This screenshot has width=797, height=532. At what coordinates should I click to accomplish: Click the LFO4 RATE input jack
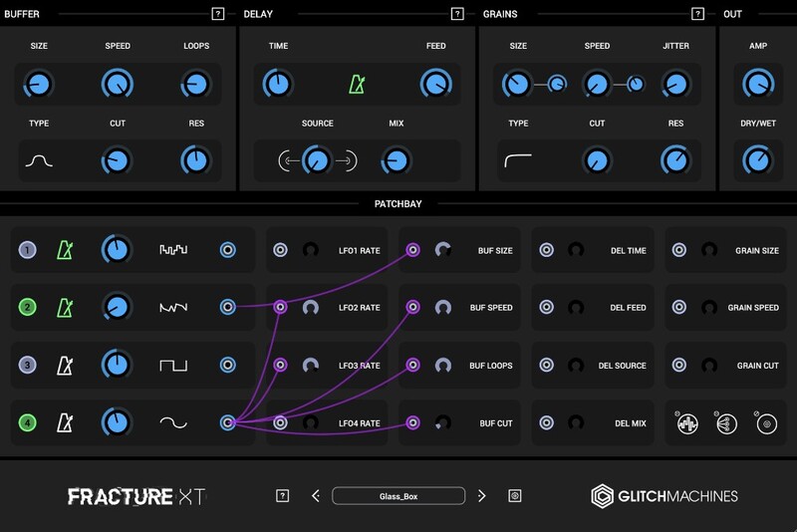point(280,422)
